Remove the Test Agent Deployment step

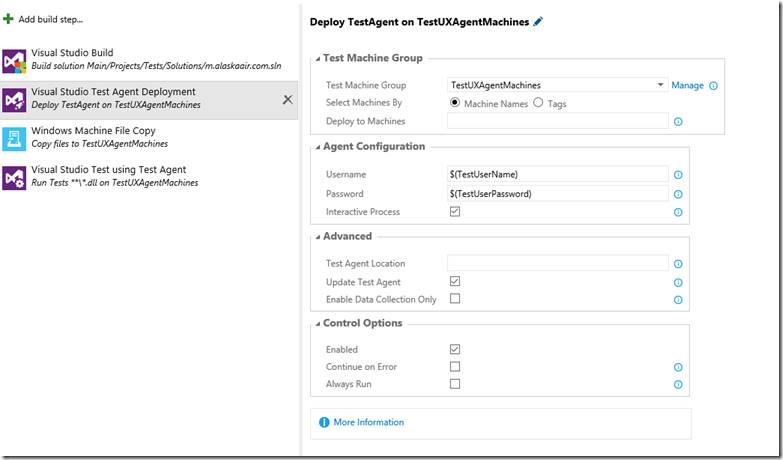tap(287, 99)
